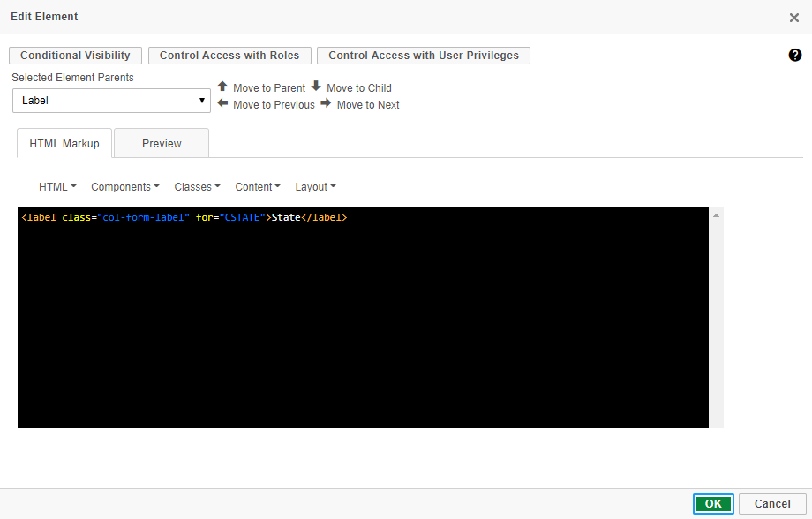The image size is (812, 519).
Task: Expand the Selected Element Parents dropdown
Action: (x=111, y=101)
